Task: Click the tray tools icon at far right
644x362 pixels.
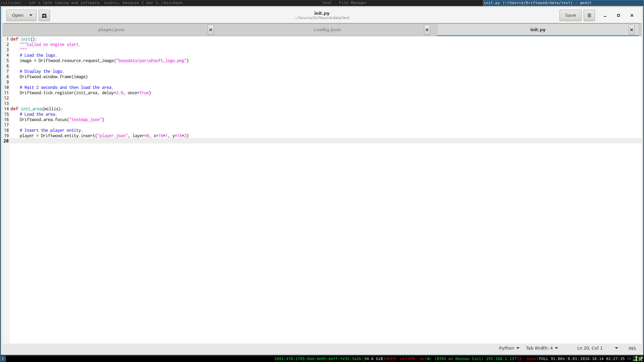Action: tap(640, 359)
